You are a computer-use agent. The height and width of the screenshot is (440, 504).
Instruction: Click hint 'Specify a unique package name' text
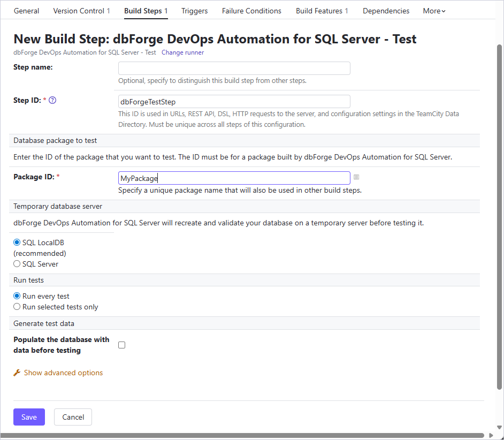[240, 191]
